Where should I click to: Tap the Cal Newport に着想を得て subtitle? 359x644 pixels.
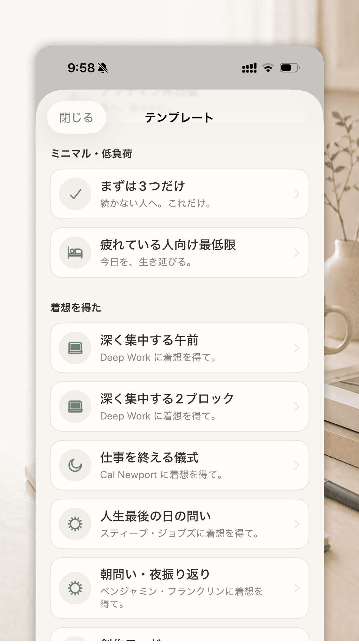(161, 475)
